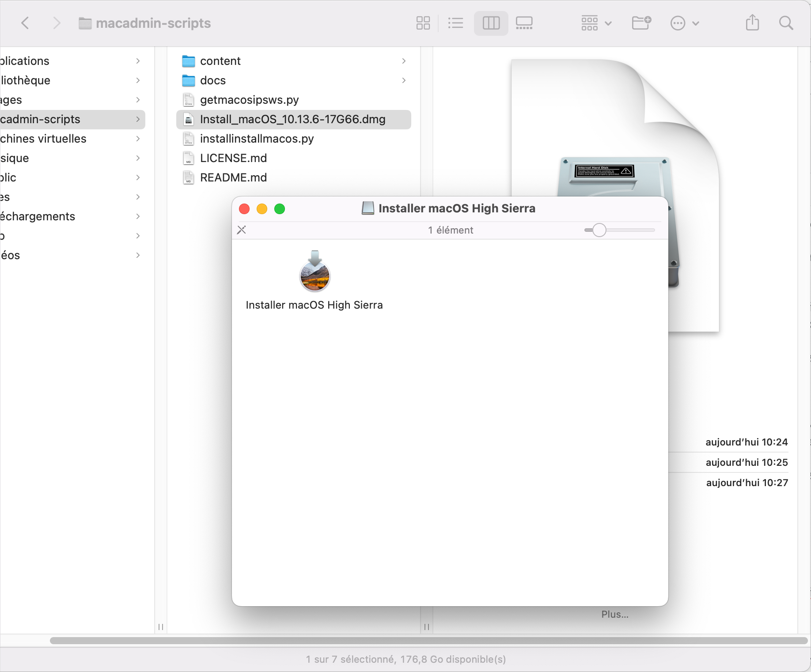This screenshot has width=811, height=672.
Task: Expand the 'plications' row chevron
Action: [x=138, y=61]
